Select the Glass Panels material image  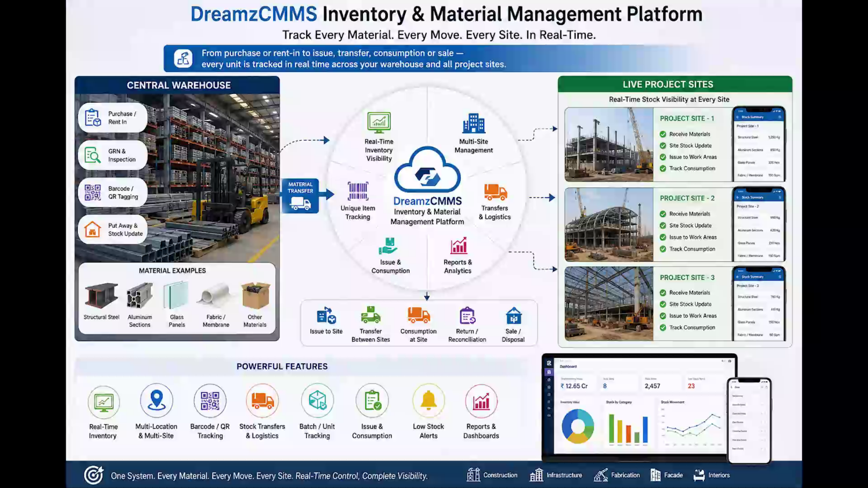(176, 295)
